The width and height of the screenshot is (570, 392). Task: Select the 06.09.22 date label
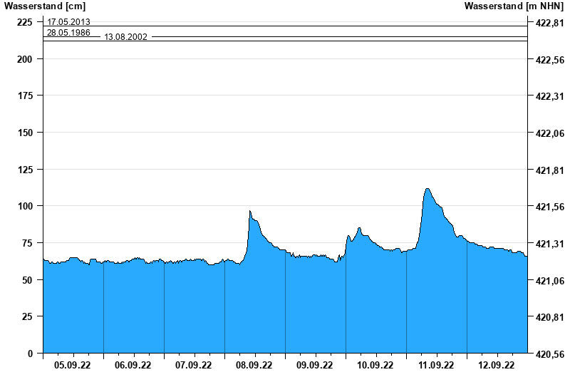(133, 365)
